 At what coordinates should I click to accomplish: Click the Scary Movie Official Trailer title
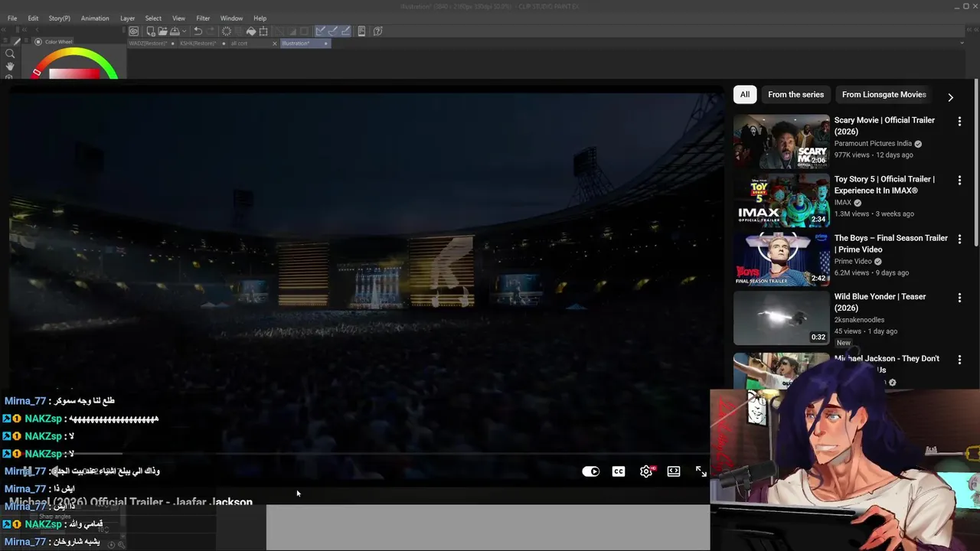click(x=884, y=126)
